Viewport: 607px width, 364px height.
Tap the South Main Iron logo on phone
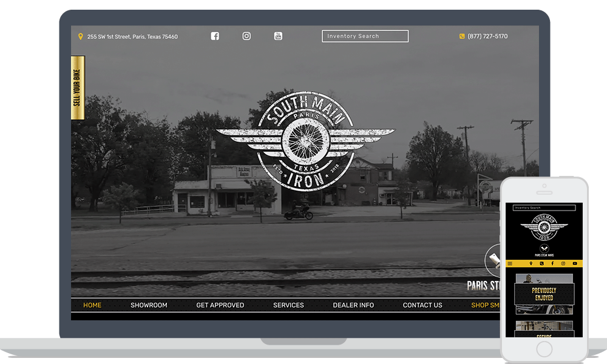tap(544, 227)
